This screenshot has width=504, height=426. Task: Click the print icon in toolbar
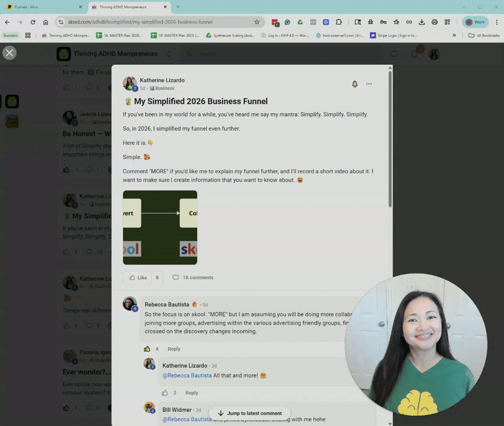435,22
